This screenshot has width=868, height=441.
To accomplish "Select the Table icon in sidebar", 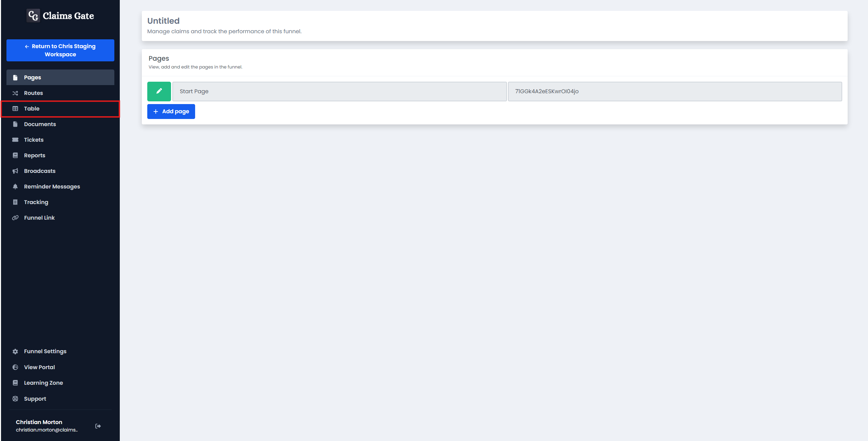I will tap(15, 108).
